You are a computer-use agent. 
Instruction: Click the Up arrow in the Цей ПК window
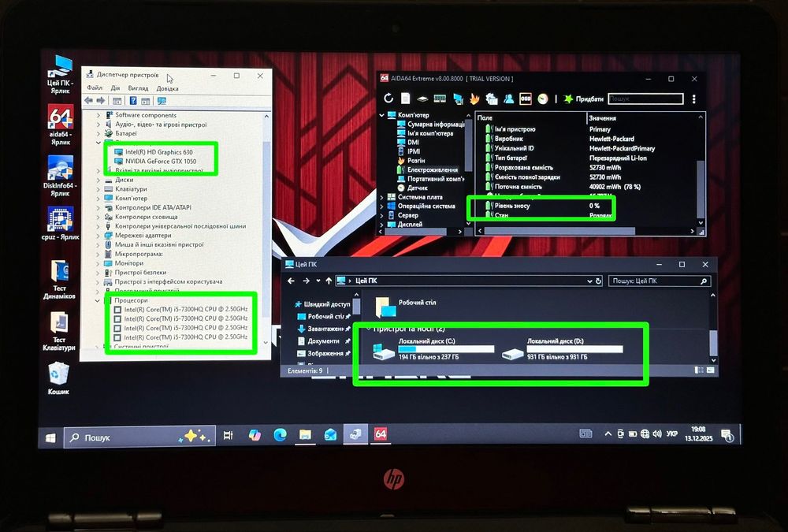click(328, 281)
